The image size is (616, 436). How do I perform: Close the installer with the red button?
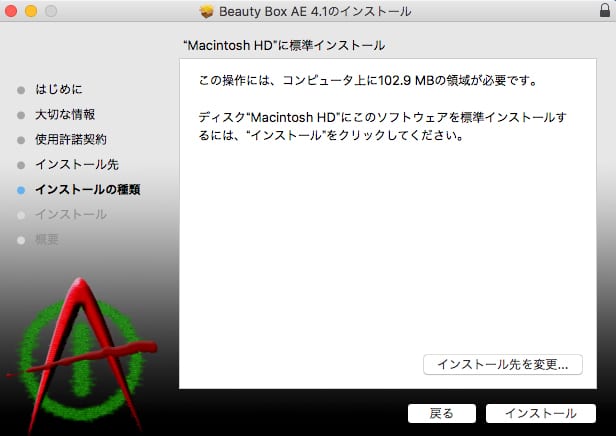tap(11, 11)
